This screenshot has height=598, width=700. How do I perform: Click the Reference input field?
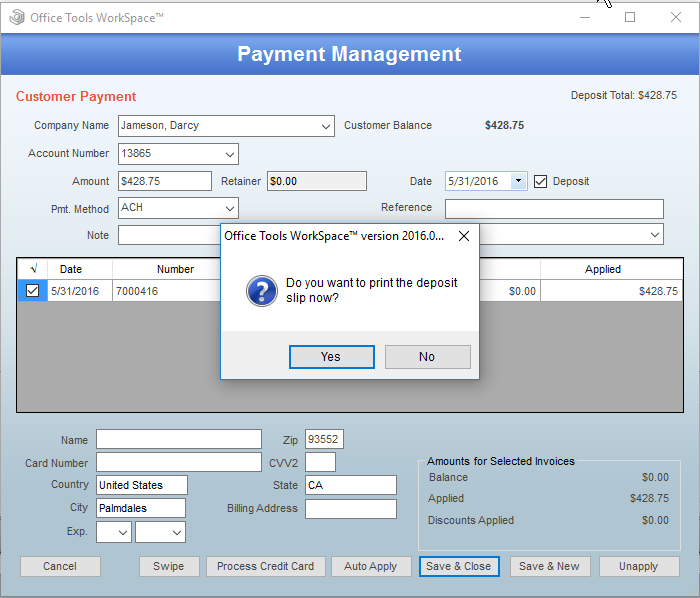(554, 208)
